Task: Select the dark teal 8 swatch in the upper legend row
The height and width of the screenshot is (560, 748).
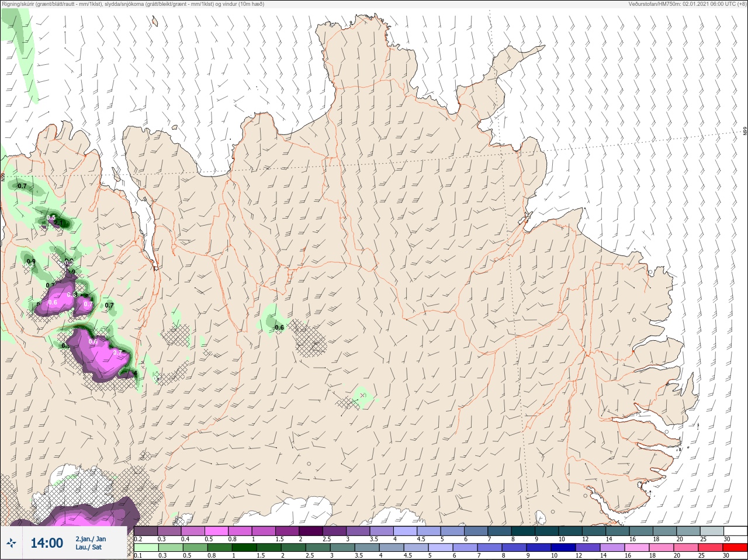Action: [x=524, y=531]
